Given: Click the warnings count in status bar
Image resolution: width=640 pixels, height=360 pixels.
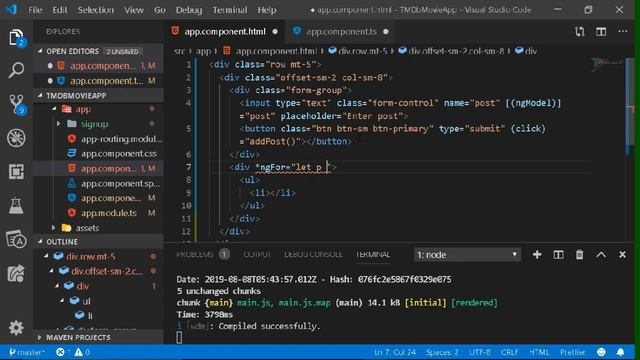Looking at the screenshot, I should click(82, 352).
